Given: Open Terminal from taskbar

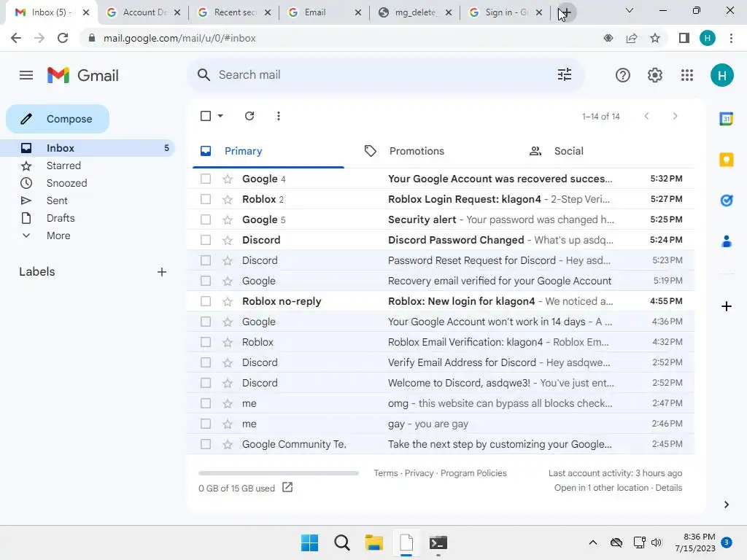Looking at the screenshot, I should pos(438,542).
